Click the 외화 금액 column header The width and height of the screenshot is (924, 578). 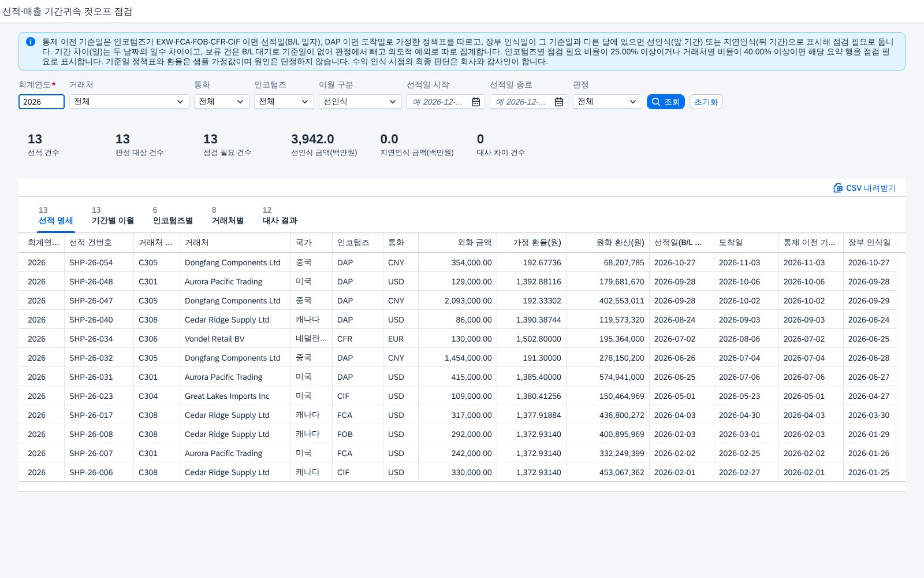click(x=457, y=243)
